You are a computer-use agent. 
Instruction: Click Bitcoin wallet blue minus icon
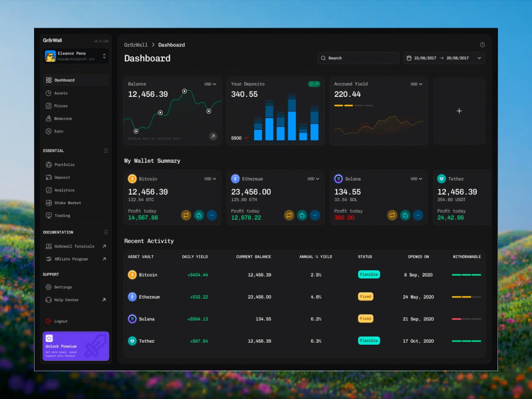pyautogui.click(x=212, y=215)
